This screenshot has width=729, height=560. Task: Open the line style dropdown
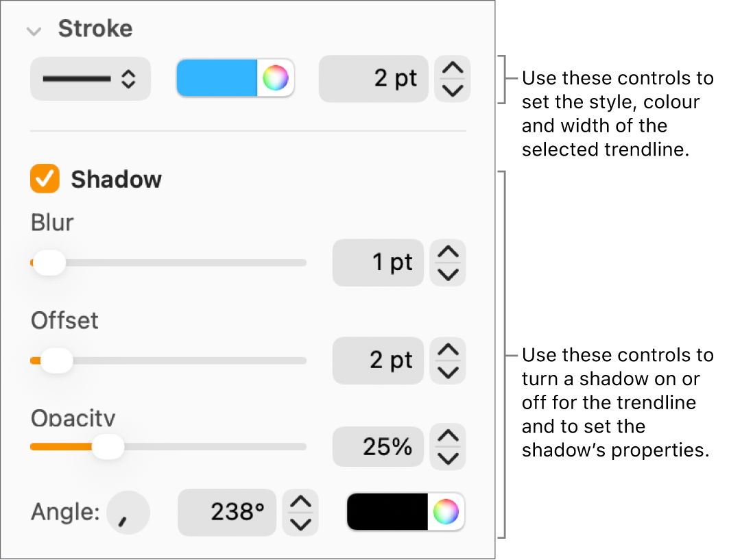90,79
